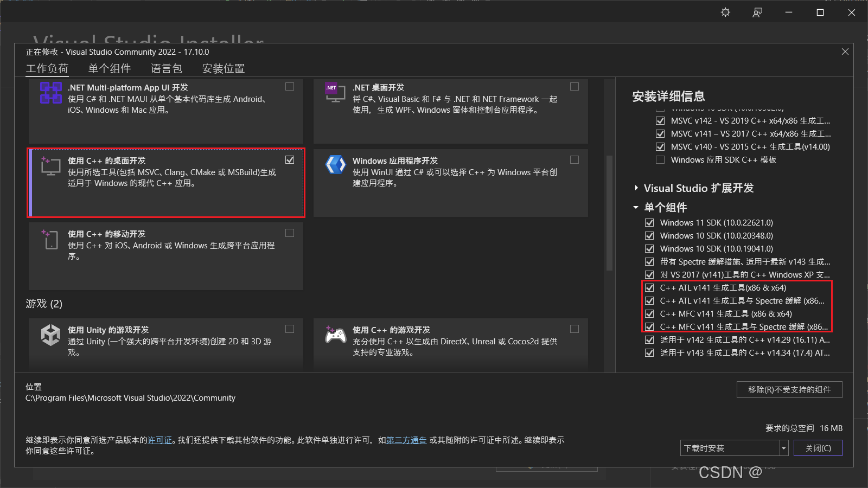Check the 使用 Unity 的游戏开发 workload
868x488 pixels.
click(x=290, y=329)
